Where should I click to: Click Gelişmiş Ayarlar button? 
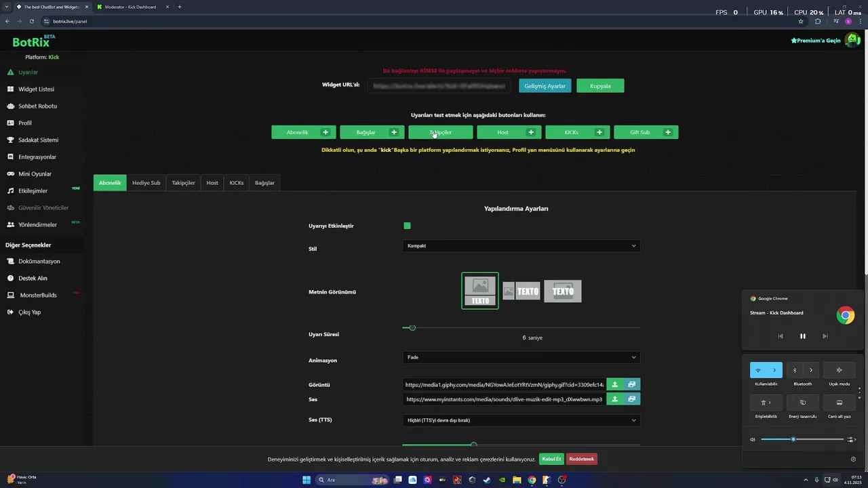pos(545,86)
